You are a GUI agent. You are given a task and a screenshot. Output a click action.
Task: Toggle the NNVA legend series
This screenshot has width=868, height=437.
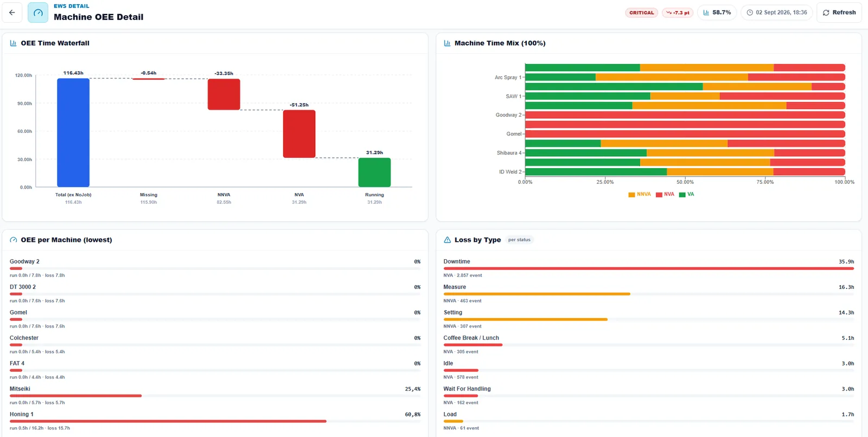(640, 194)
